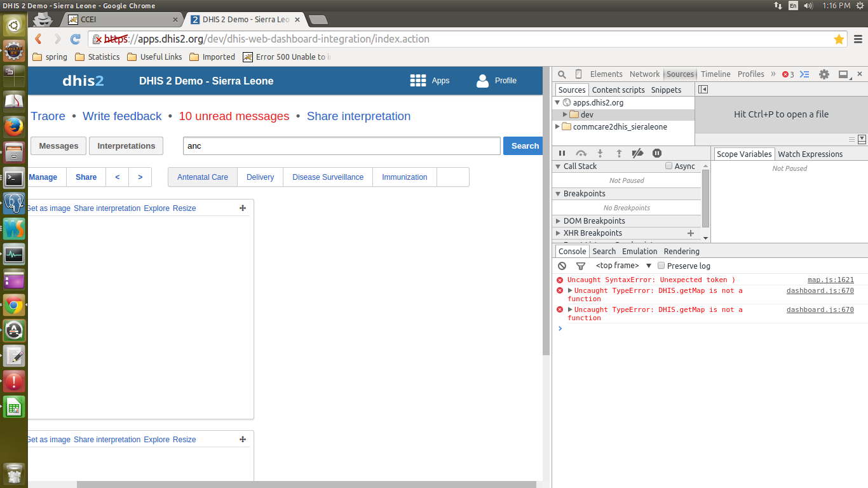
Task: Click the deactivate breakpoints icon
Action: coord(638,153)
